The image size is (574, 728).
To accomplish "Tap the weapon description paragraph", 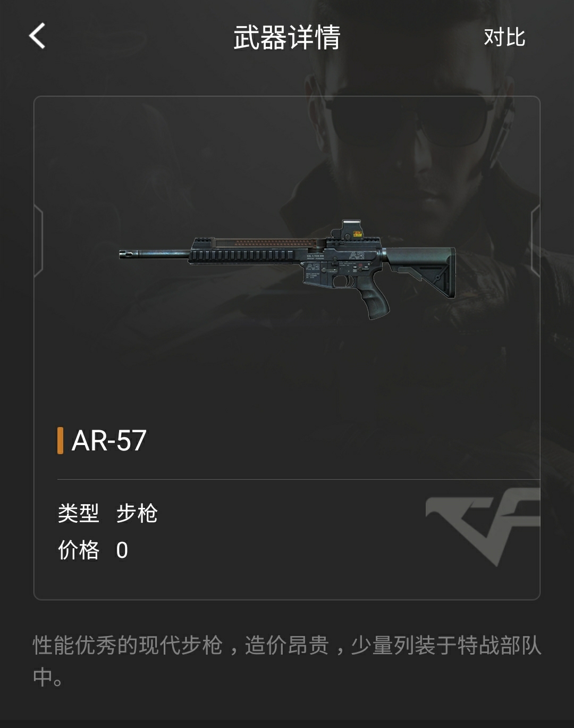I will [x=287, y=661].
